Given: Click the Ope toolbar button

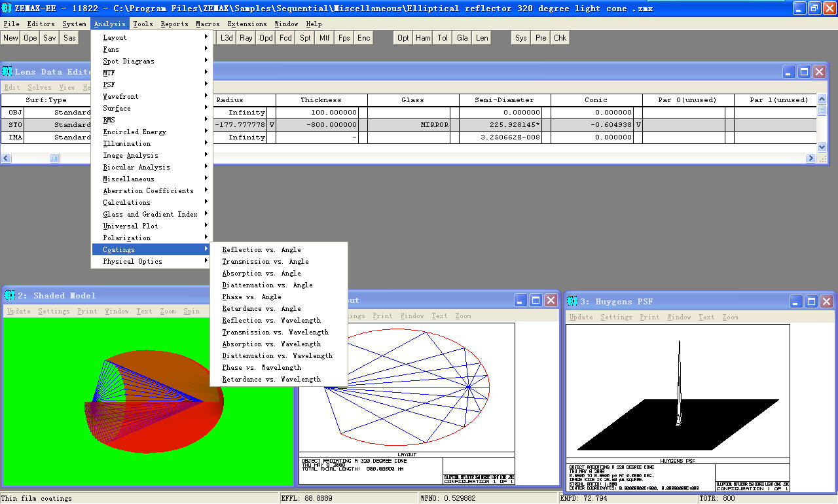Looking at the screenshot, I should (30, 38).
